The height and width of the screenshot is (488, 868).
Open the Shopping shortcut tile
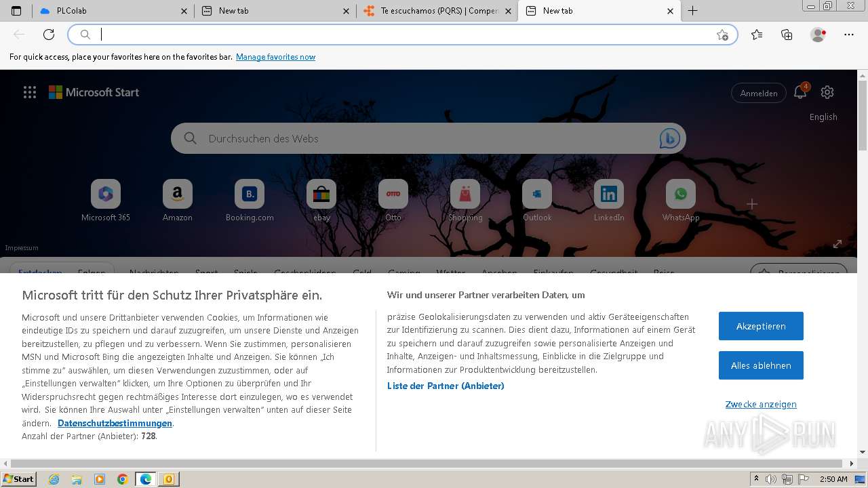pyautogui.click(x=465, y=201)
